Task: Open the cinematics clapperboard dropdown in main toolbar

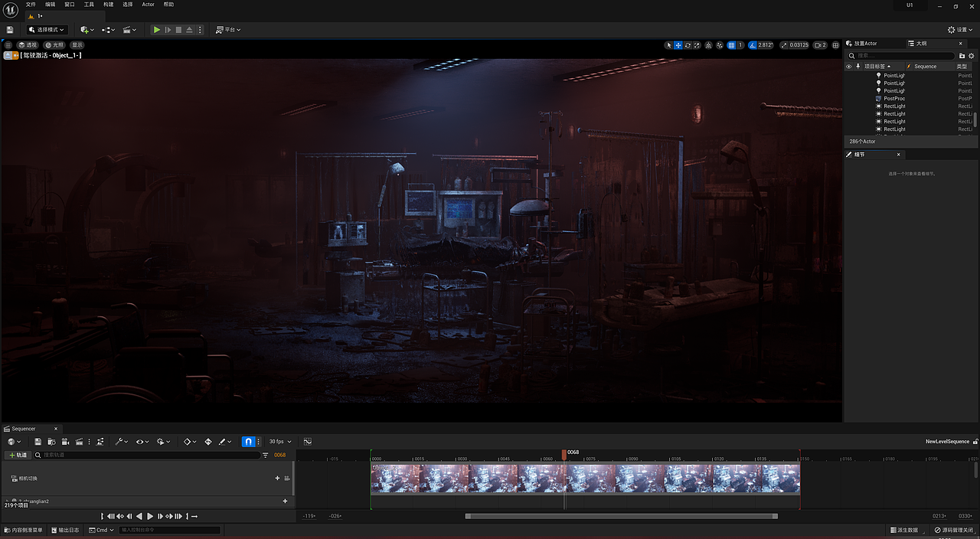Action: click(129, 30)
